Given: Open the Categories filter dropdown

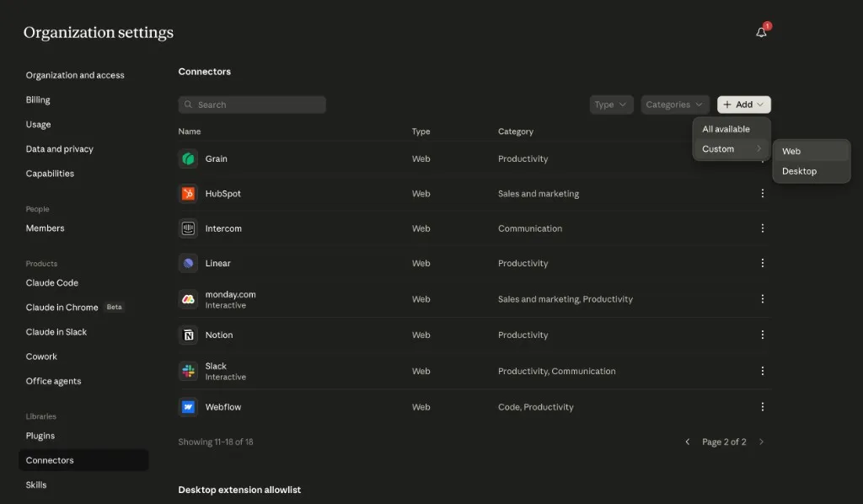Looking at the screenshot, I should [675, 105].
